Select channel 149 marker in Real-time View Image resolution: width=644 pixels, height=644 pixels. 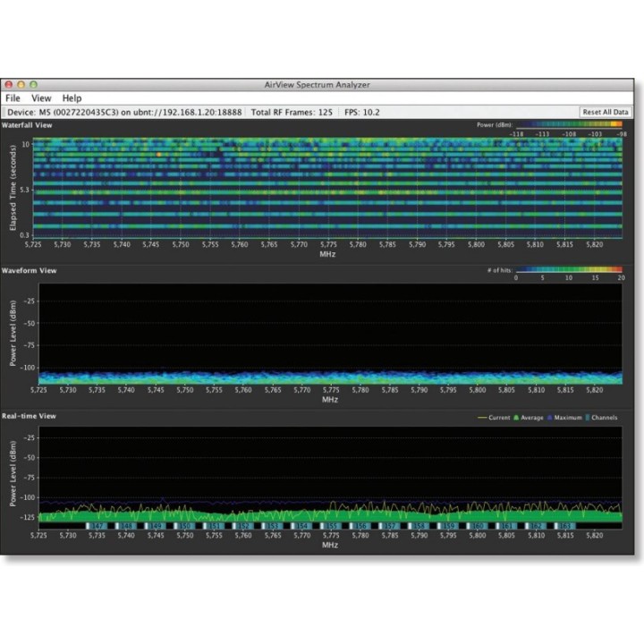click(x=155, y=526)
